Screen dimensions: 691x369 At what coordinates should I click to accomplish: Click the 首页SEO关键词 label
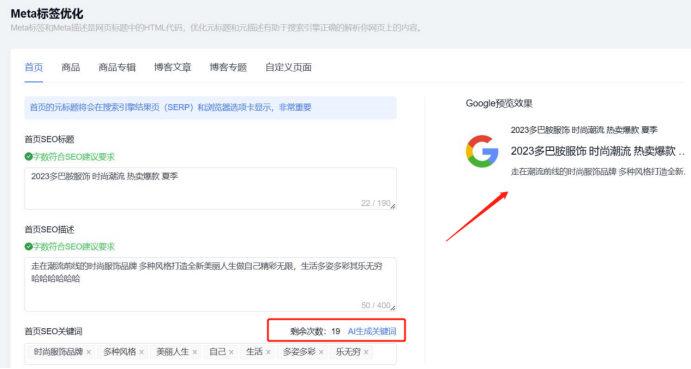(53, 331)
